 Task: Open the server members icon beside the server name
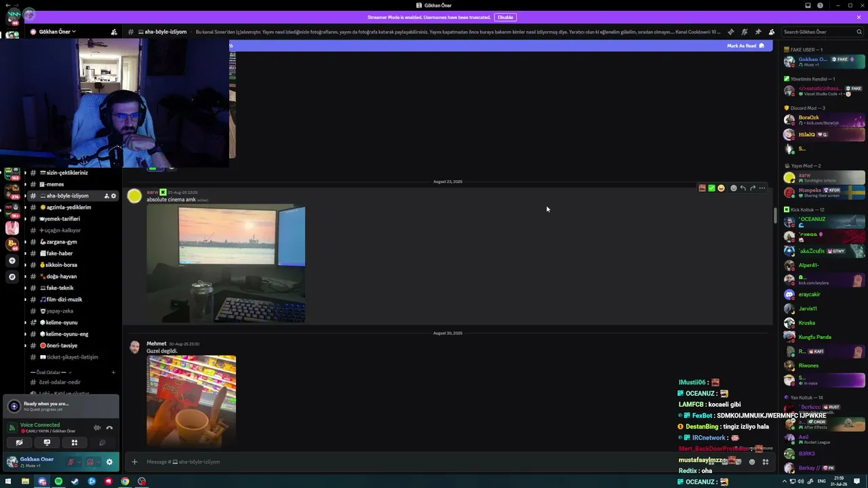(x=114, y=32)
